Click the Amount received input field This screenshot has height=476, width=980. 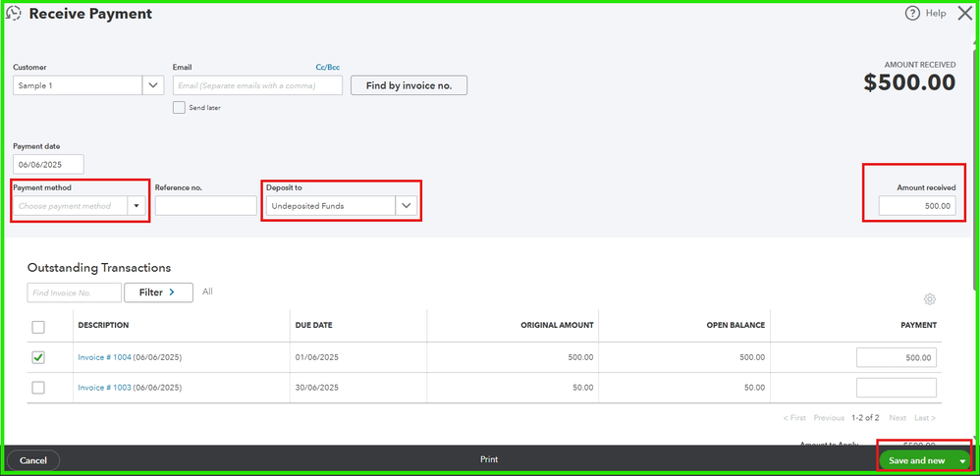(917, 205)
